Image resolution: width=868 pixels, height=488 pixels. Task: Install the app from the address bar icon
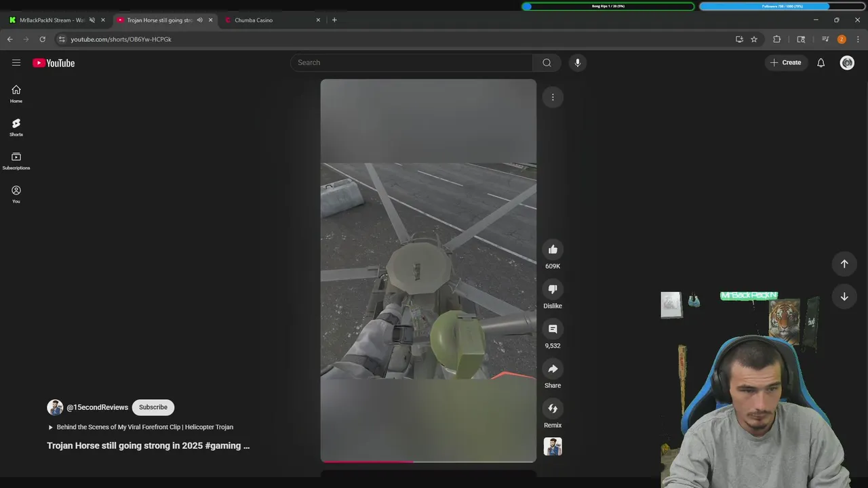[x=739, y=39]
